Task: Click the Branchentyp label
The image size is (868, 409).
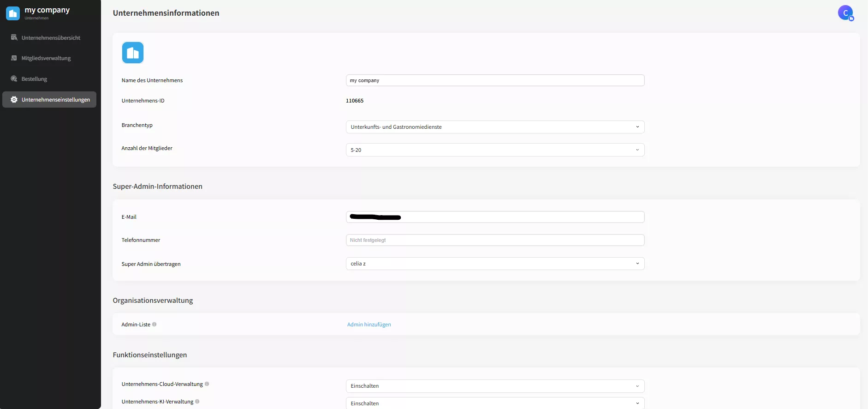Action: (137, 125)
